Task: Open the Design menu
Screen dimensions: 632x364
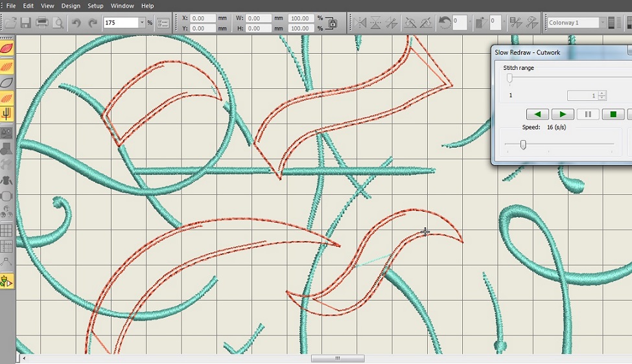Action: (71, 6)
